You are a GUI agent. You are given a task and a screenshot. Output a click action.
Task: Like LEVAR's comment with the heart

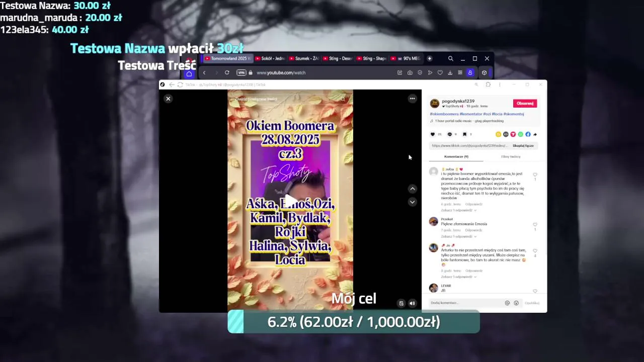535,291
